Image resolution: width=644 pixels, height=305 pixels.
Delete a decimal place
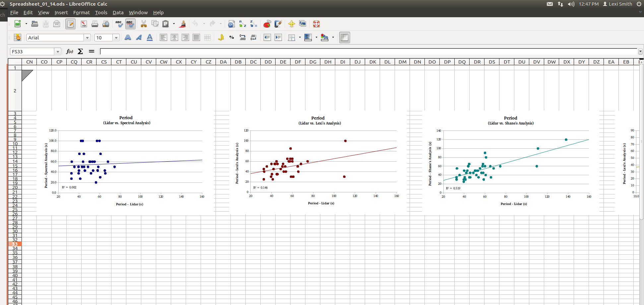tap(254, 37)
